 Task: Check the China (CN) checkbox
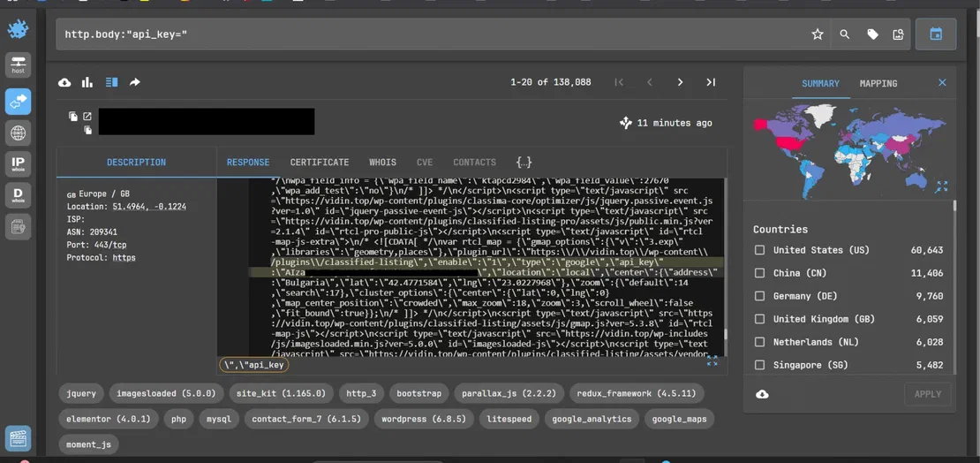coord(759,273)
